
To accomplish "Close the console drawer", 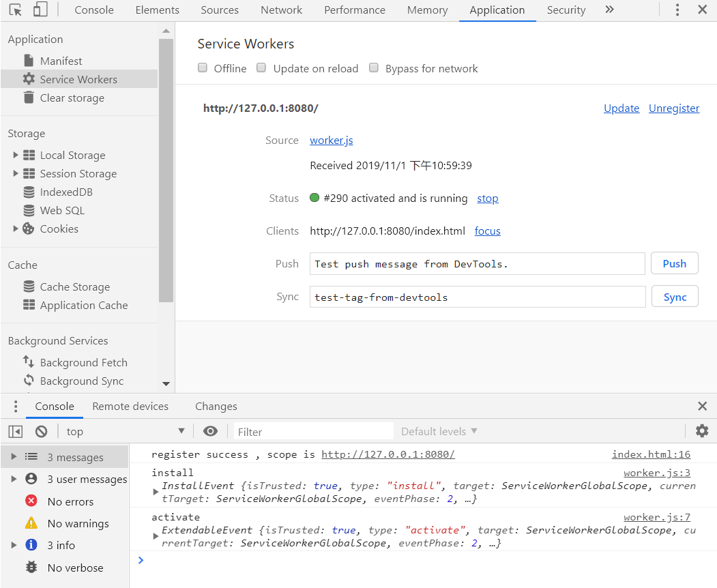I will pyautogui.click(x=703, y=406).
